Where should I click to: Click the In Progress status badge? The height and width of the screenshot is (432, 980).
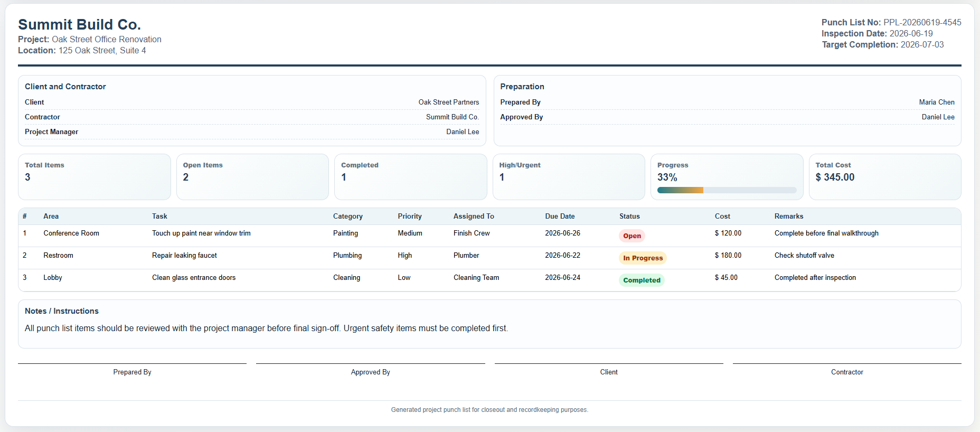coord(643,258)
